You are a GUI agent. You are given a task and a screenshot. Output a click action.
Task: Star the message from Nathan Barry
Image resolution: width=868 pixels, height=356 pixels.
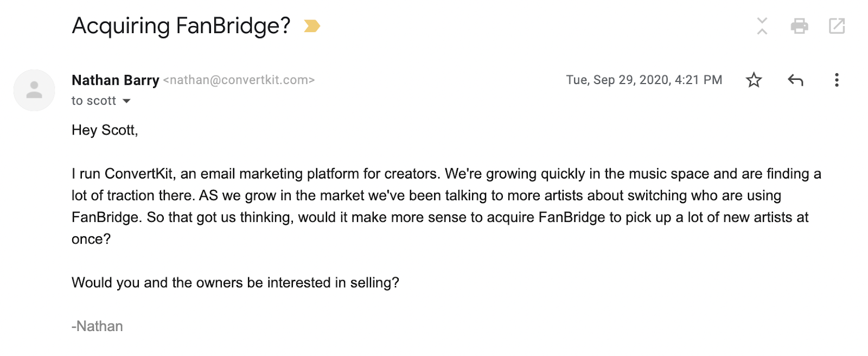pyautogui.click(x=754, y=80)
